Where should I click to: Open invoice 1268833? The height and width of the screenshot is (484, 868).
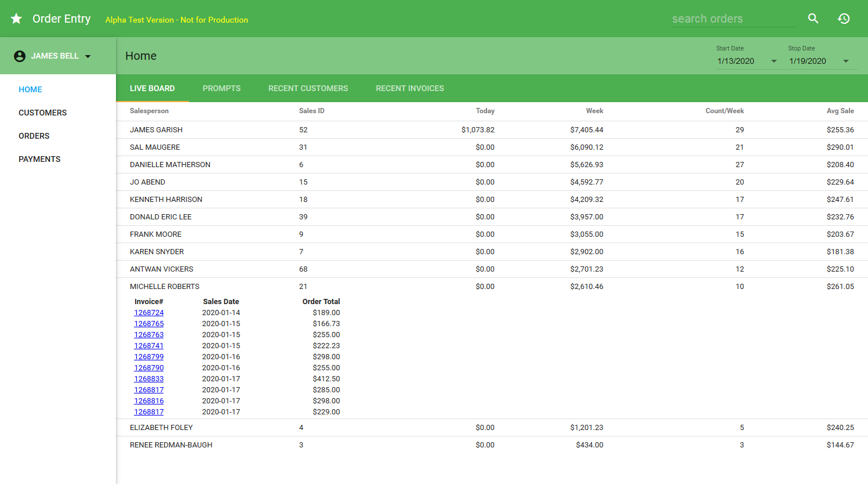coord(149,379)
